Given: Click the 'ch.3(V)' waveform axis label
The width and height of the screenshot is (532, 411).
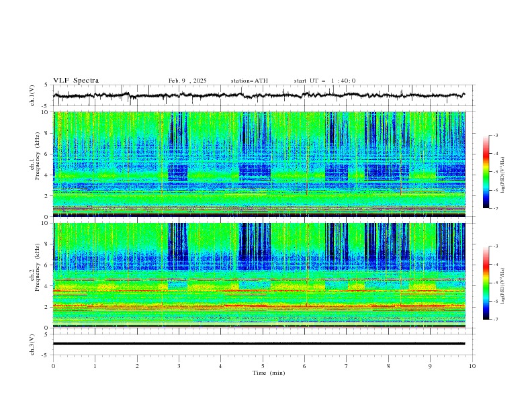Looking at the screenshot, I should tap(32, 345).
